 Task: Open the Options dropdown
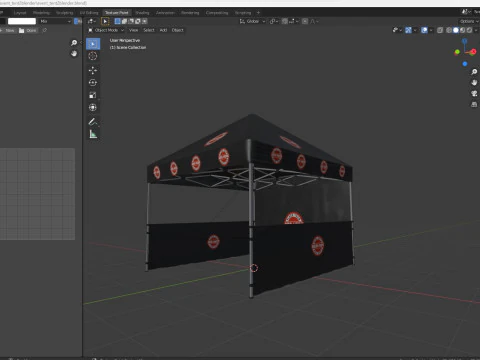point(468,21)
